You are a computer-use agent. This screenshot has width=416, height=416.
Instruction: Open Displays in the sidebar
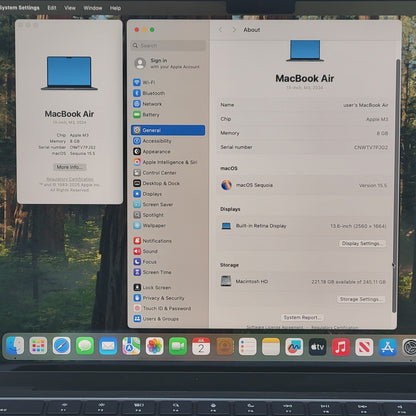(x=147, y=194)
